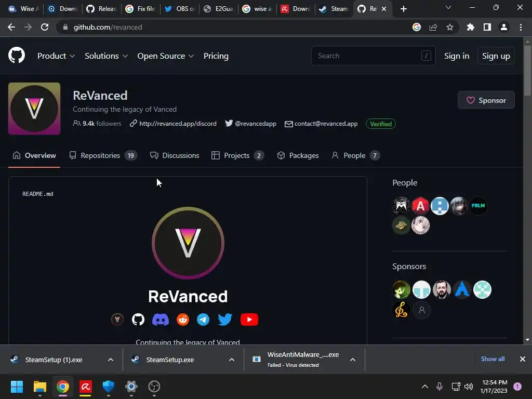Image resolution: width=532 pixels, height=399 pixels.
Task: Click the small ReVanced website icon in README
Action: point(117,320)
